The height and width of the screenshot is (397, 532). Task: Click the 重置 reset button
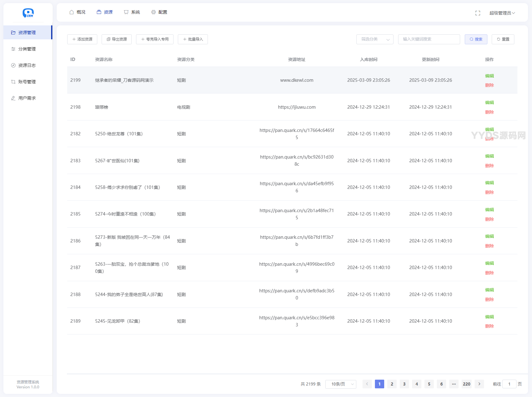pyautogui.click(x=503, y=39)
